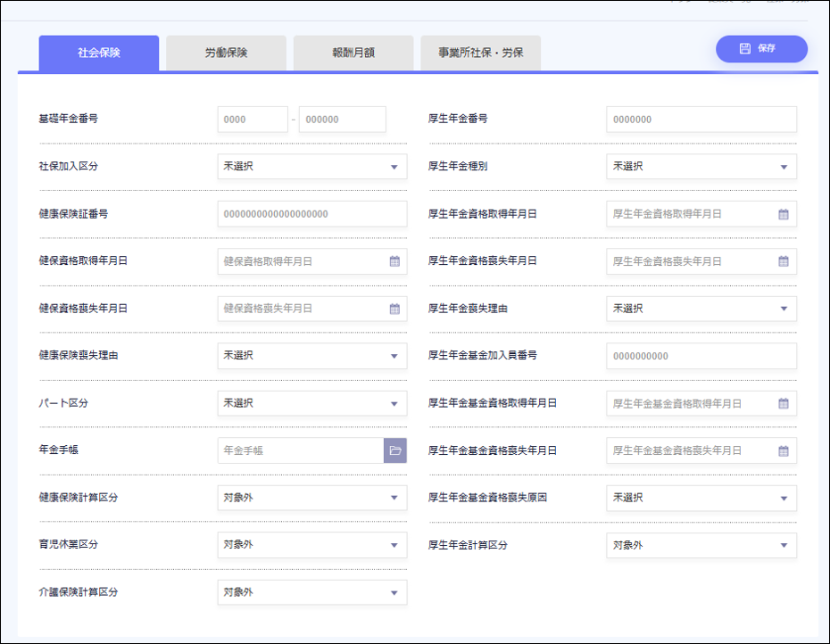Open calendar for 厚生年金基金資格喪失年月日
Image resolution: width=830 pixels, height=644 pixels.
783,450
